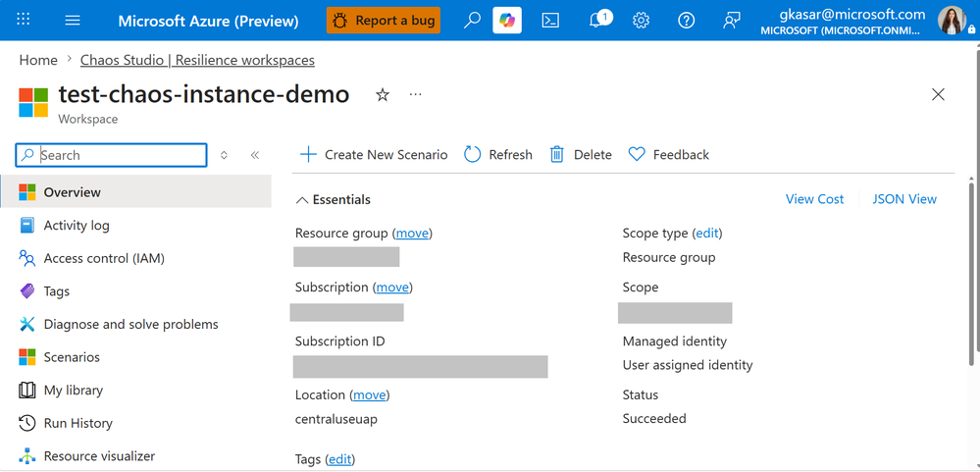Click the Report a bug button
Image resolution: width=980 pixels, height=472 pixels.
[384, 21]
